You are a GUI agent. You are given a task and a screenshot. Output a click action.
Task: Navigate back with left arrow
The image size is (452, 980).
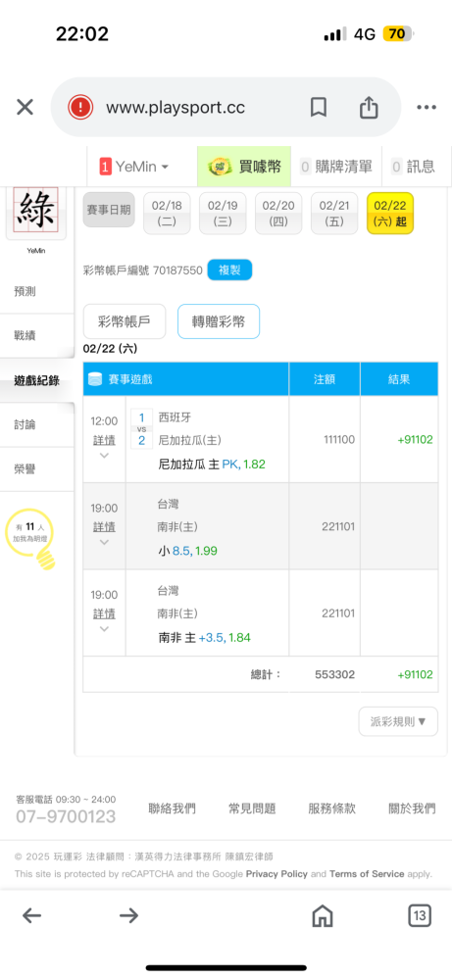32,915
